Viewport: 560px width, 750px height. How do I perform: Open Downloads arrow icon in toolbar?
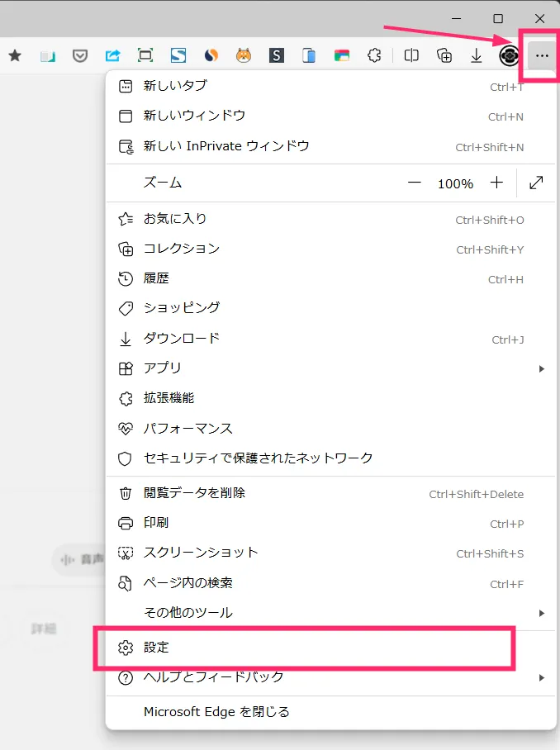pos(477,55)
